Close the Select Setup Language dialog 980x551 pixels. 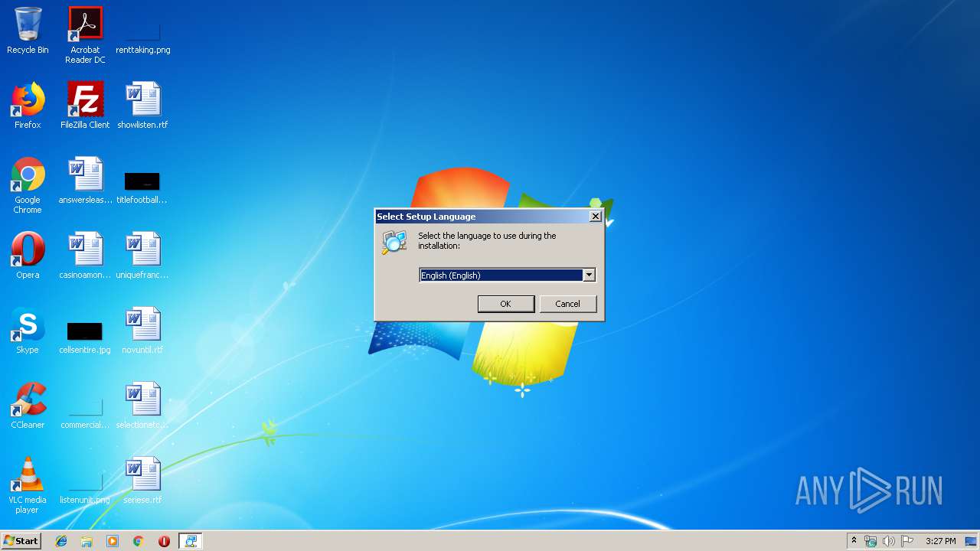595,217
